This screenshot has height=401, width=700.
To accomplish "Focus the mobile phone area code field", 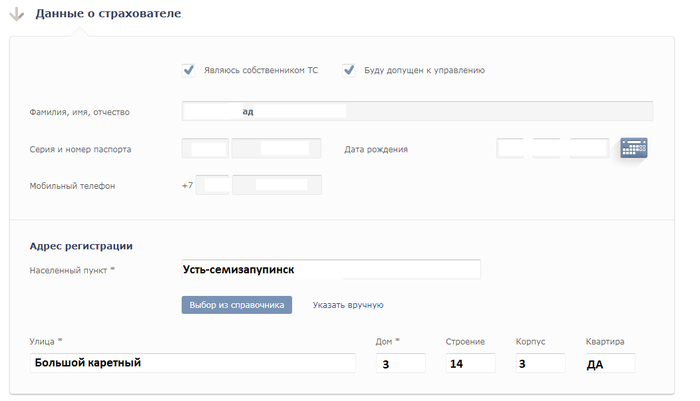I will click(213, 185).
